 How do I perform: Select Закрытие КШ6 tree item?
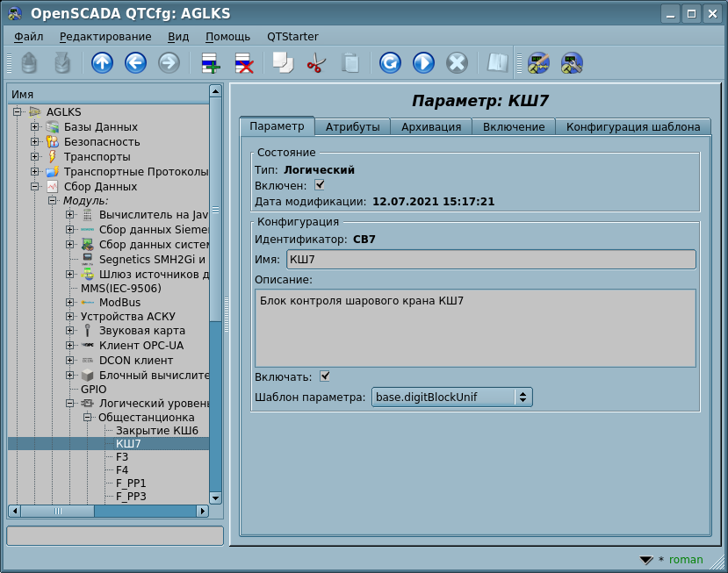pyautogui.click(x=157, y=431)
